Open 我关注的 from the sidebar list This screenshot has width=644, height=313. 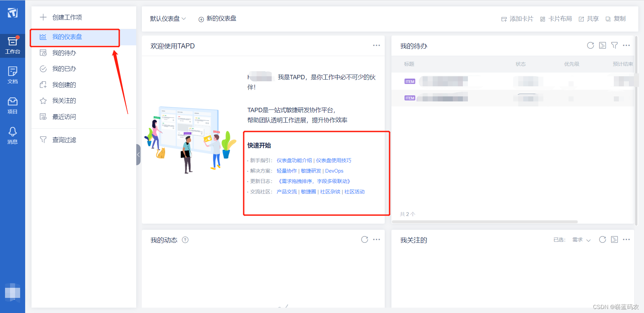64,100
